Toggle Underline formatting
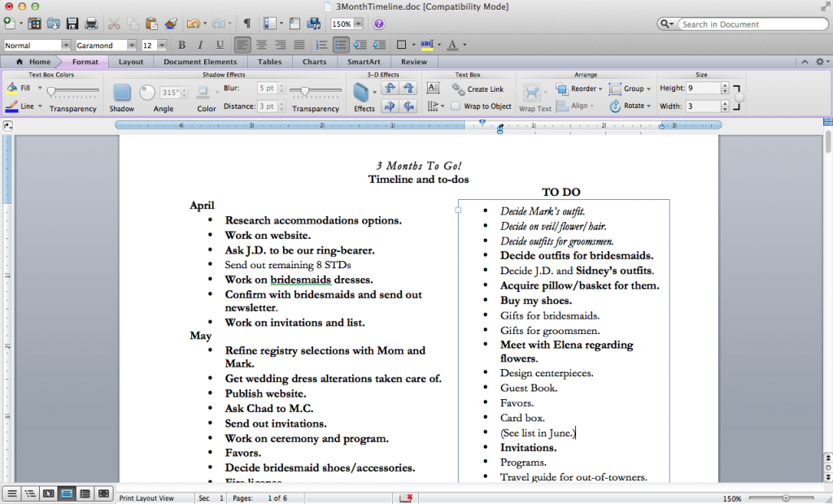The image size is (833, 504). click(x=220, y=46)
